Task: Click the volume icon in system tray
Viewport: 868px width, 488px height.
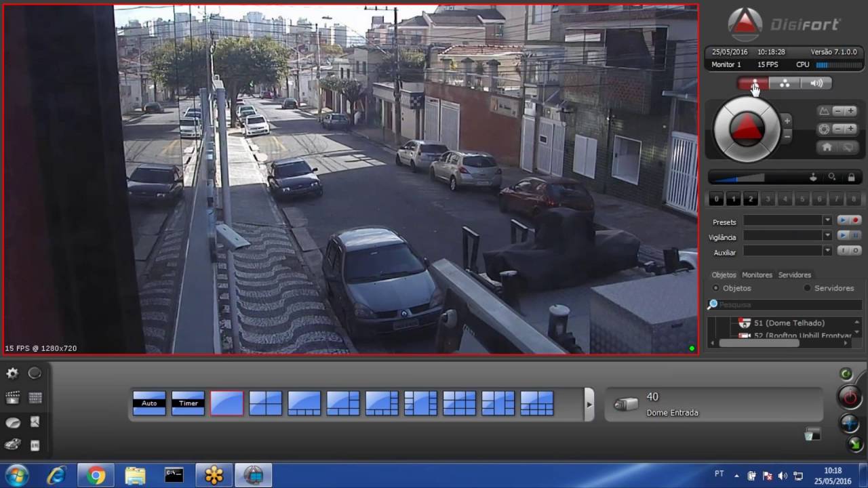Action: tap(783, 476)
